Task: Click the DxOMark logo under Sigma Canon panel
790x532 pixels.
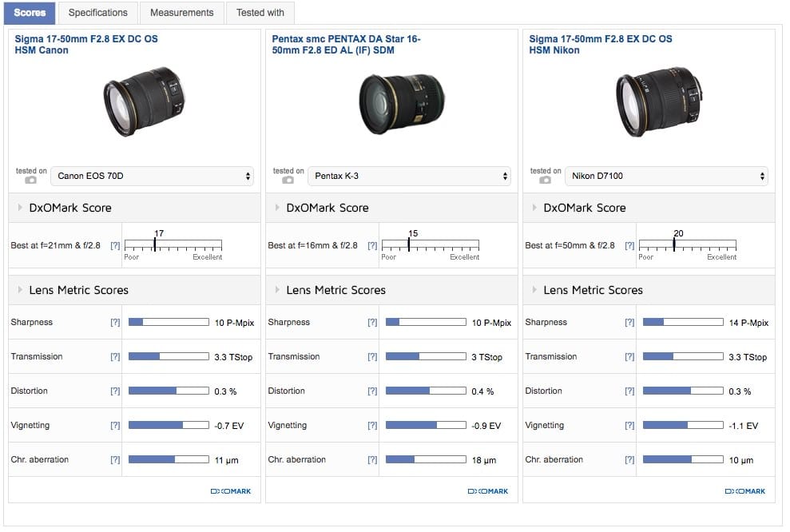Action: point(231,491)
